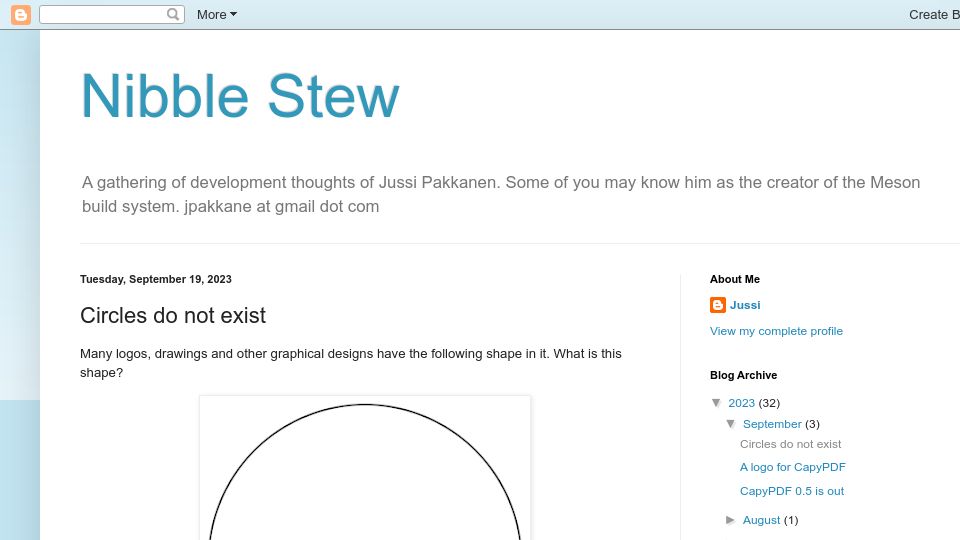
Task: Click the circle image in the post
Action: (365, 468)
